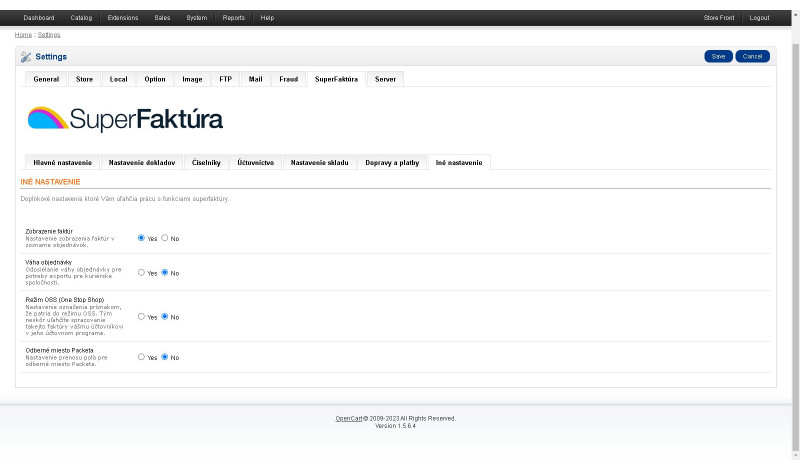Click Logout in the top bar
The height and width of the screenshot is (470, 800).
tap(759, 18)
